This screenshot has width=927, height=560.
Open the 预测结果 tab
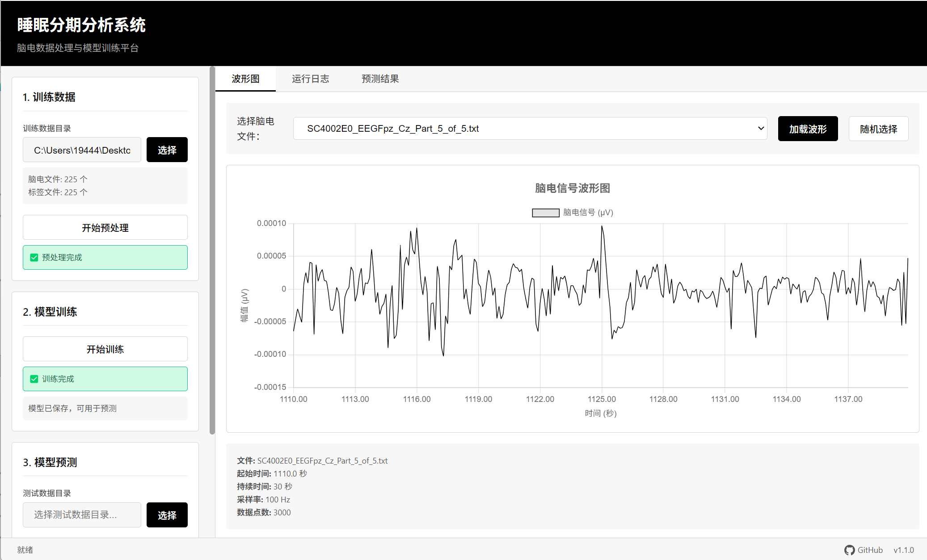tap(380, 79)
